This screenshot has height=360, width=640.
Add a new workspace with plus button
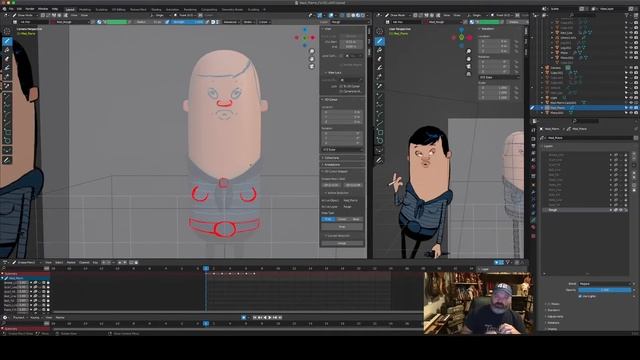tap(264, 9)
